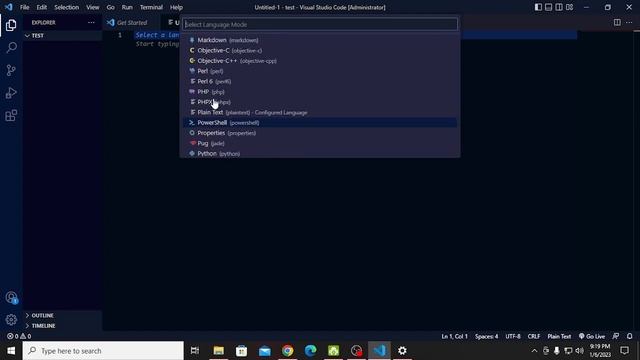640x360 pixels.
Task: Toggle primary side bar layout icon
Action: 538,7
